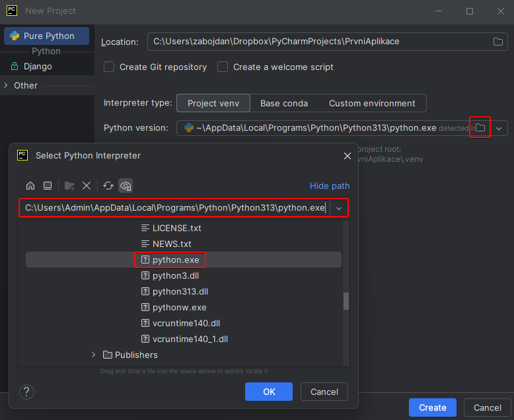Viewport: 514px width, 420px height.
Task: Refresh the file tree
Action: pos(108,186)
